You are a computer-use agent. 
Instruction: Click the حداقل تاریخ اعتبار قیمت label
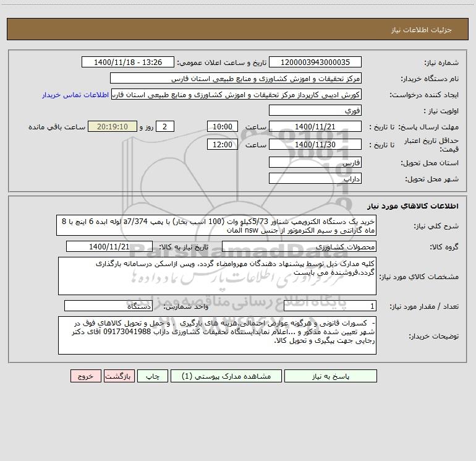[431, 145]
